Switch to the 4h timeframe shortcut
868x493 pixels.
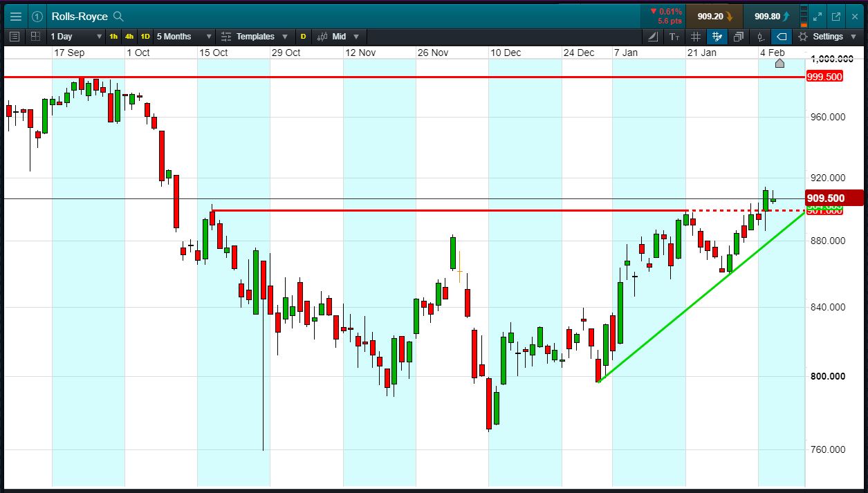click(129, 36)
